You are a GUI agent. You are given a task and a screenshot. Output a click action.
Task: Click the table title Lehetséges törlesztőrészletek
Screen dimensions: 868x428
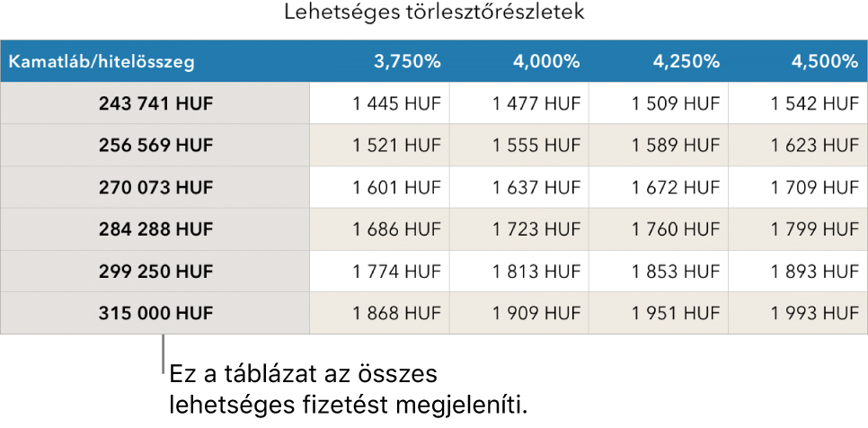[x=434, y=13]
